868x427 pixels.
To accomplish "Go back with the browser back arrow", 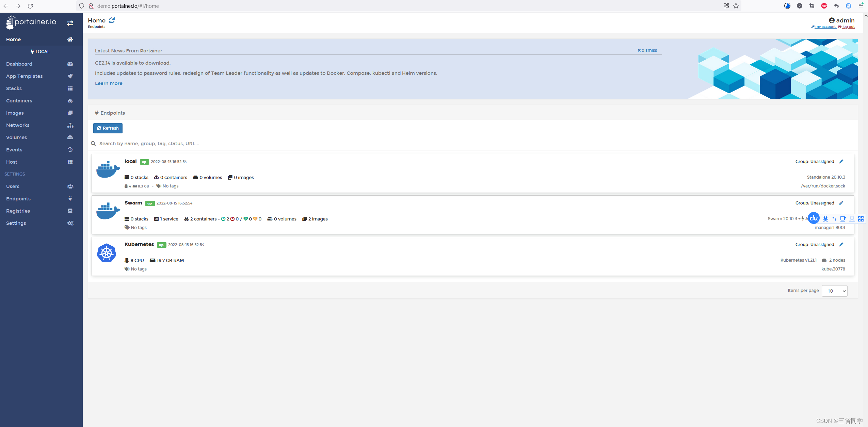I will (6, 6).
